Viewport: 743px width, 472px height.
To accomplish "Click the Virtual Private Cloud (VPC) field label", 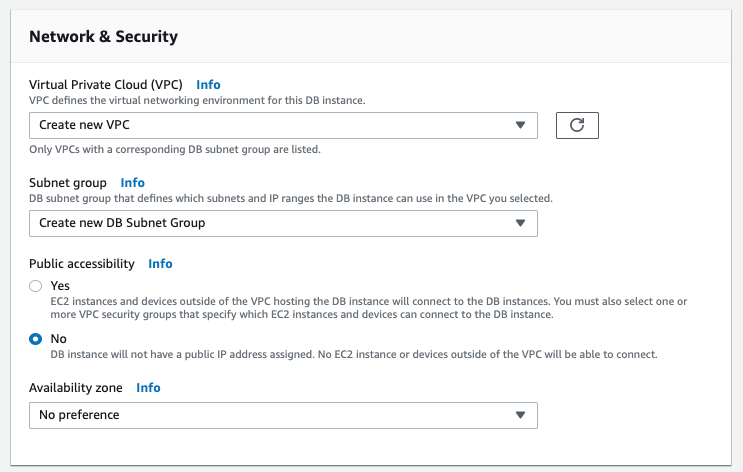I will (x=106, y=85).
